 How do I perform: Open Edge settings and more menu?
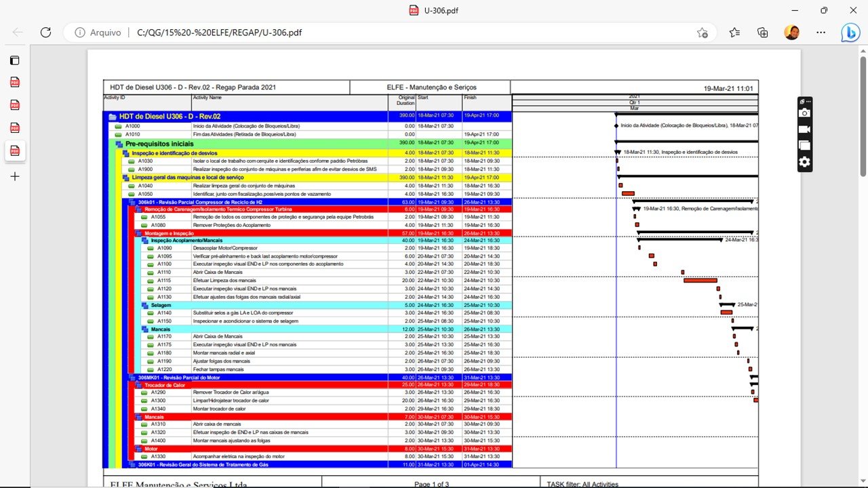(x=821, y=32)
